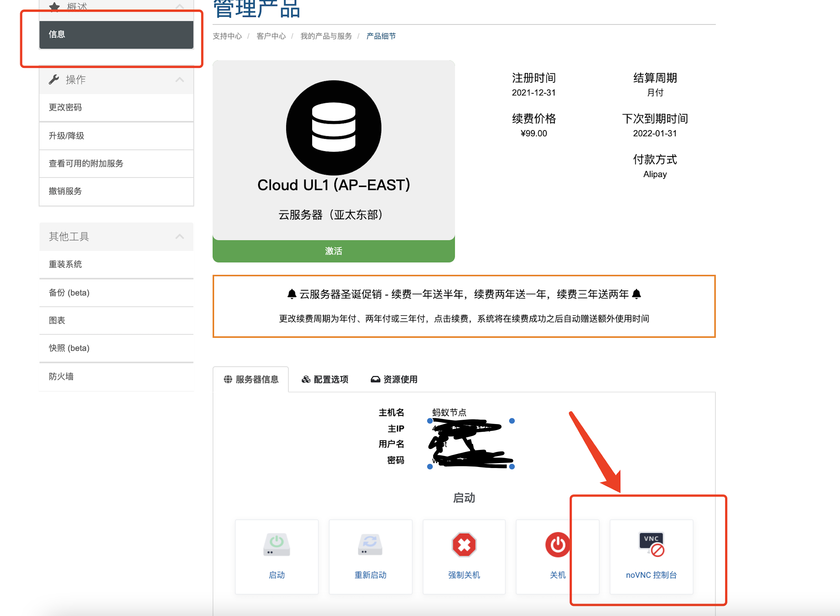This screenshot has height=616, width=840.
Task: Click the Restart server icon
Action: point(370,545)
